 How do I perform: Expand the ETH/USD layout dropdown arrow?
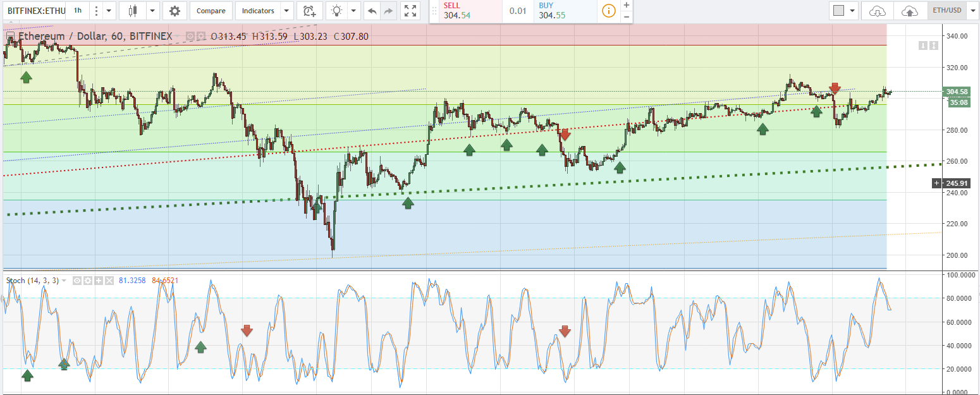point(972,11)
